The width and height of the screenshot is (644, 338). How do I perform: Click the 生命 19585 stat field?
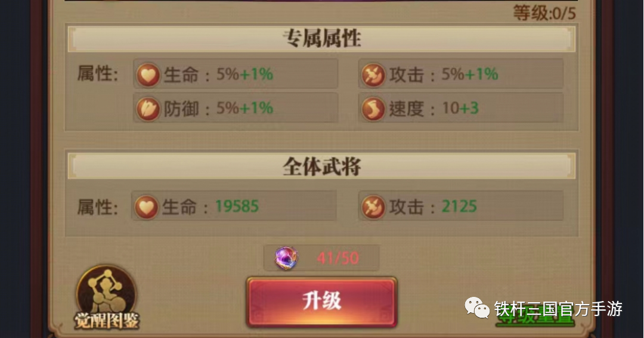[x=234, y=206]
